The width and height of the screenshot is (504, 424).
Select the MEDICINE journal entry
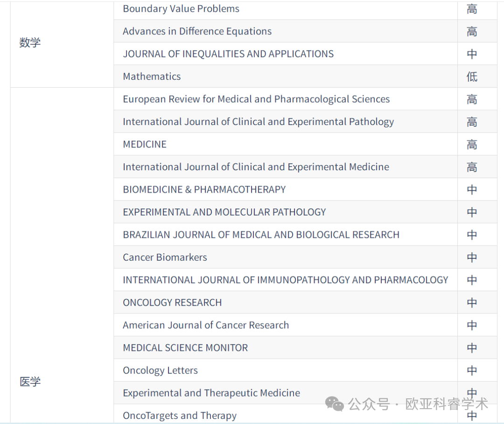coord(145,144)
